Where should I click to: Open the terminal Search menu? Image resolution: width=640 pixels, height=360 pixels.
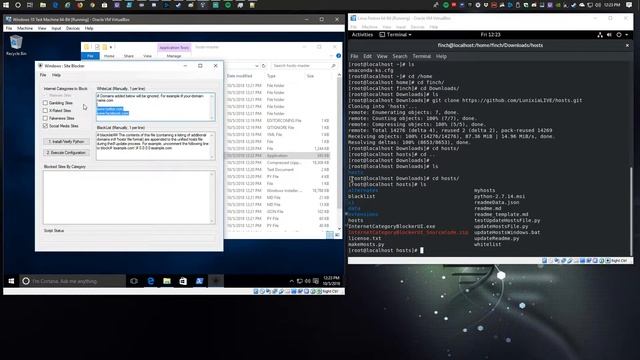tap(400, 56)
